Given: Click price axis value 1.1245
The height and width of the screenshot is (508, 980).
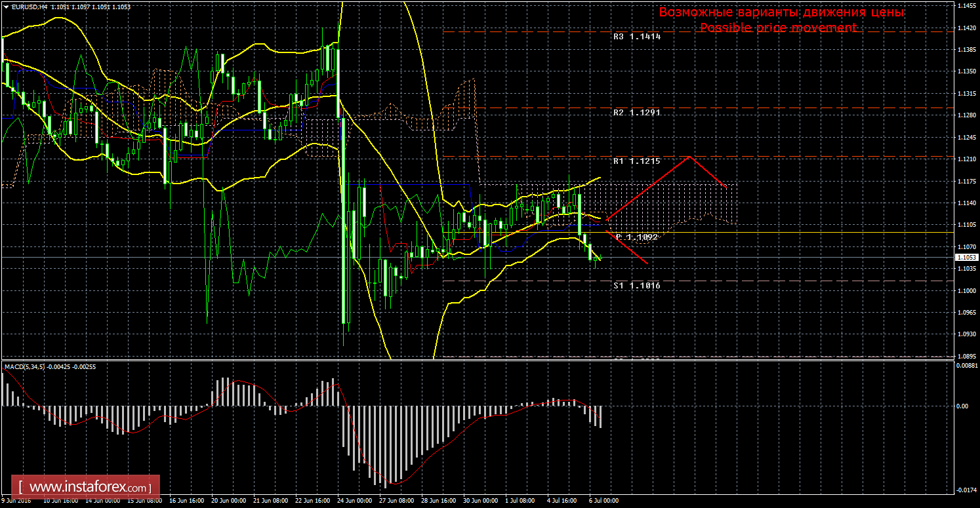Looking at the screenshot, I should 967,137.
